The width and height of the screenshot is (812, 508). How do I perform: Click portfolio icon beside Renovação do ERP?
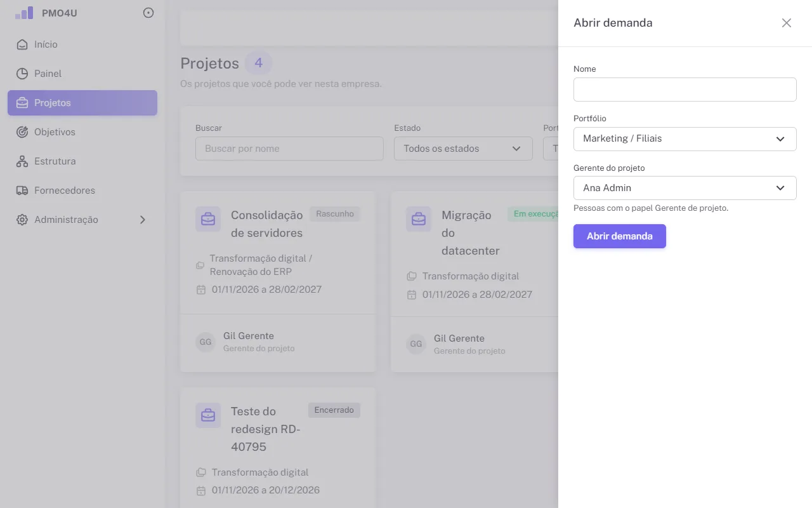click(200, 265)
